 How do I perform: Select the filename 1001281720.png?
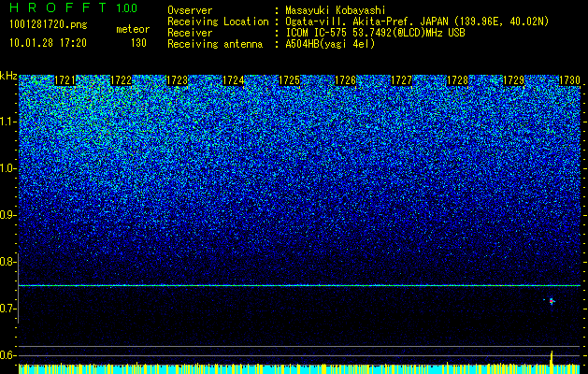click(x=49, y=24)
